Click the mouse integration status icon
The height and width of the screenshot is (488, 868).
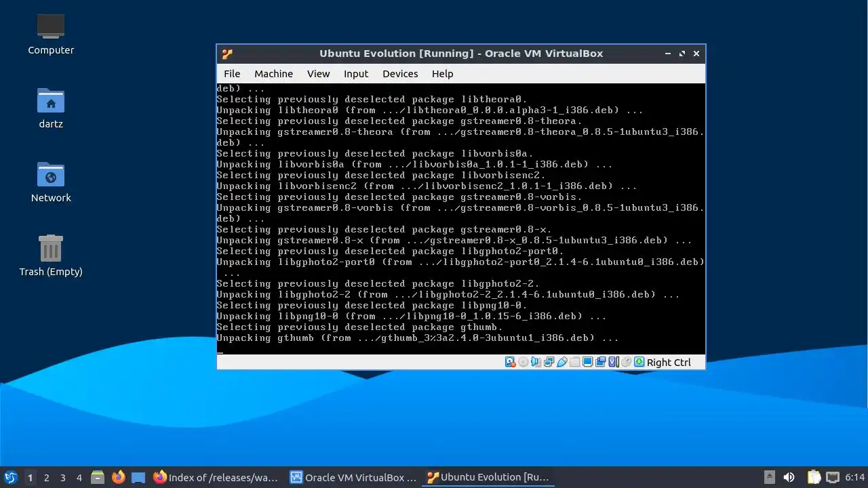(x=627, y=362)
